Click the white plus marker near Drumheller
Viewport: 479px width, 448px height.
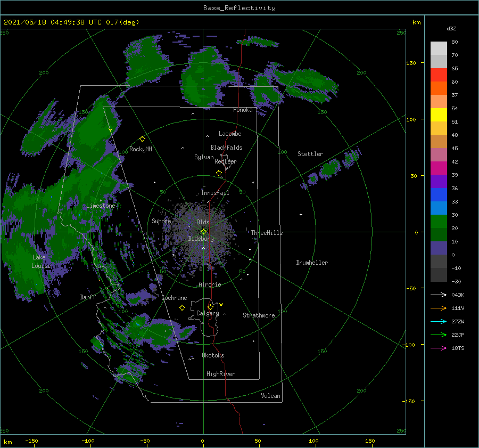[x=301, y=214]
